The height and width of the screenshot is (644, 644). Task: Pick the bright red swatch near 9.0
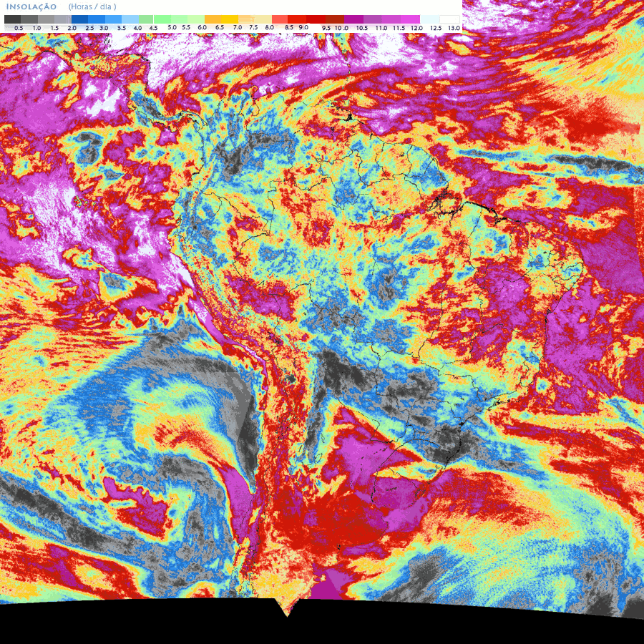click(297, 19)
